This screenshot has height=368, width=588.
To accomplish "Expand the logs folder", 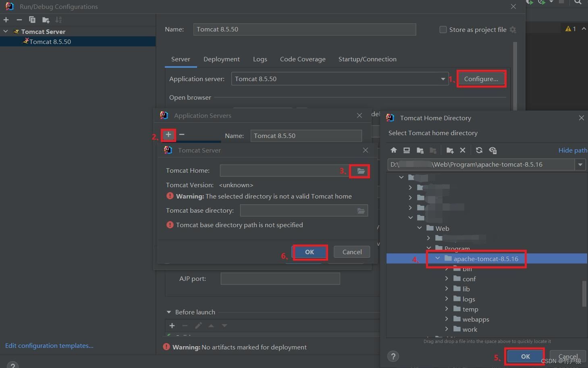I will tap(447, 299).
